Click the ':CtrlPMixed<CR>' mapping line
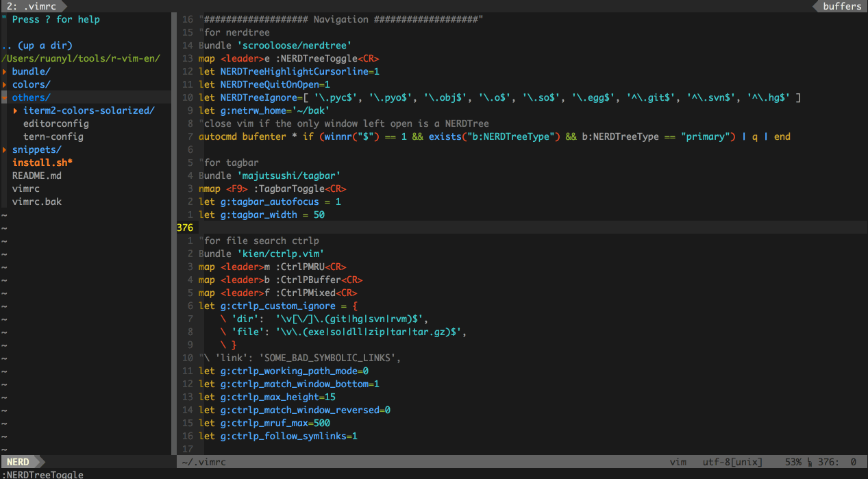868x479 pixels. [x=278, y=293]
